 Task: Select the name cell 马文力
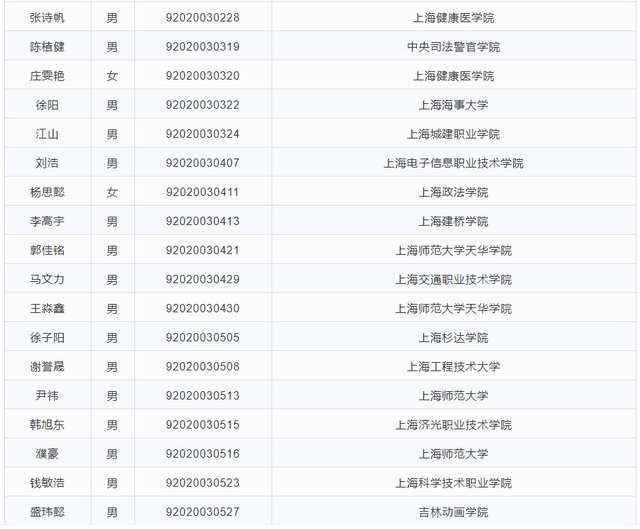pyautogui.click(x=47, y=279)
